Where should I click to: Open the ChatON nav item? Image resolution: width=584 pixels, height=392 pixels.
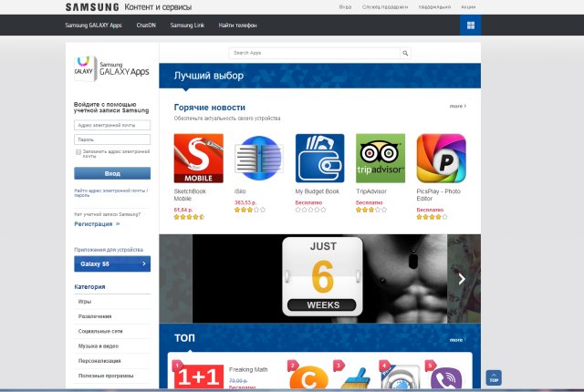pyautogui.click(x=146, y=26)
